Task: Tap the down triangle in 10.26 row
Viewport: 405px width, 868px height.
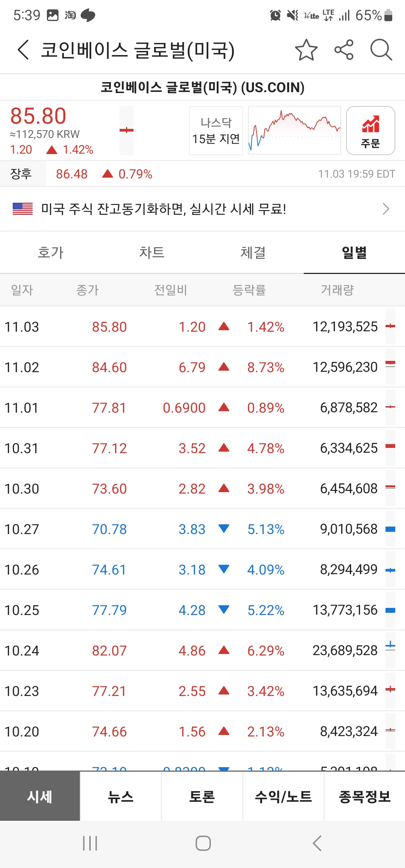Action: (224, 569)
